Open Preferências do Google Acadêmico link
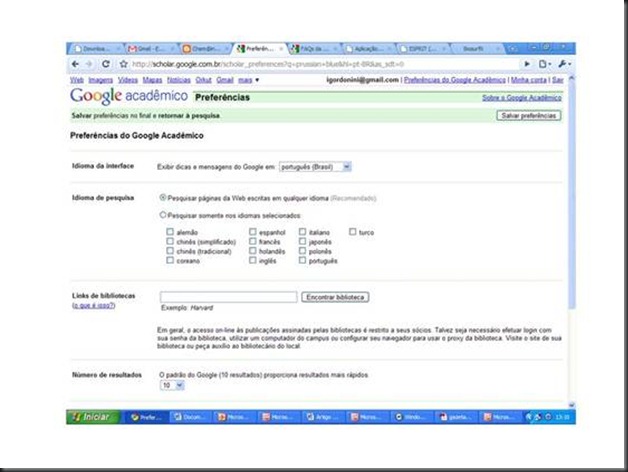 click(455, 80)
